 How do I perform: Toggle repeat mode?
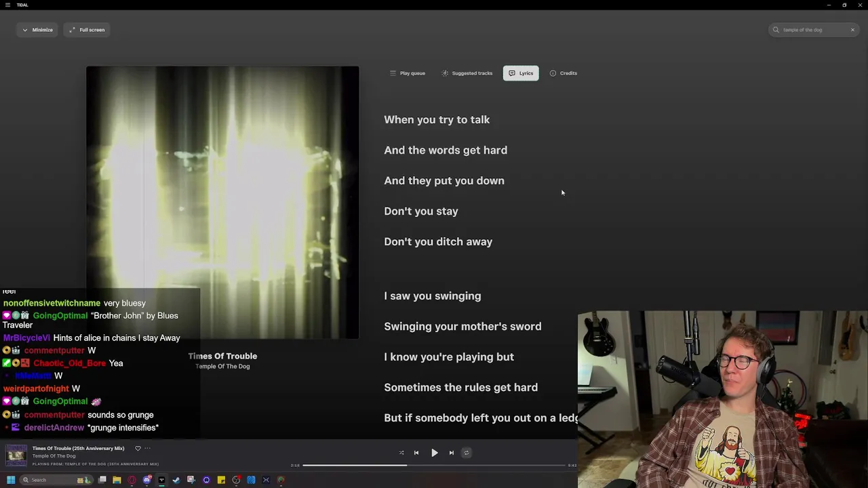467,453
